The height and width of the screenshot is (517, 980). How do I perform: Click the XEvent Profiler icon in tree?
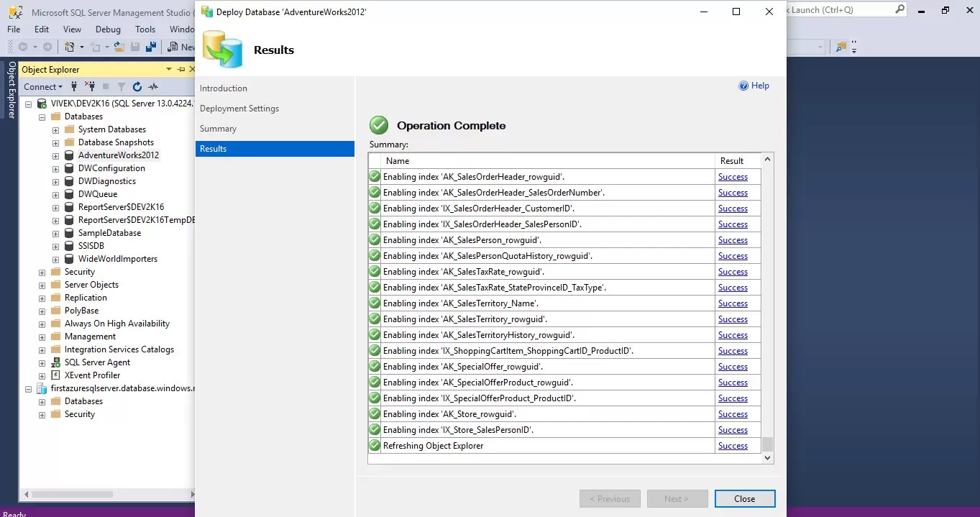(56, 375)
